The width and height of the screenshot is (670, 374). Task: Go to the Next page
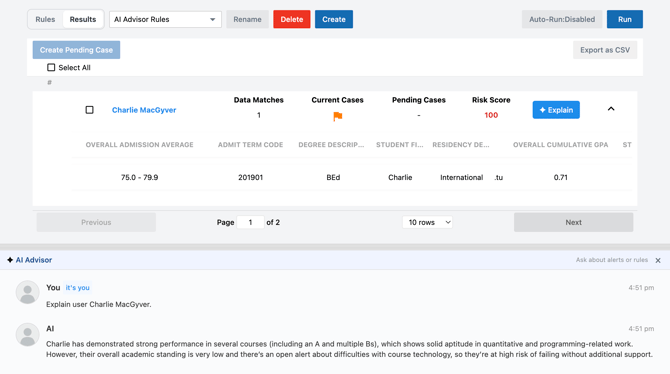click(573, 222)
